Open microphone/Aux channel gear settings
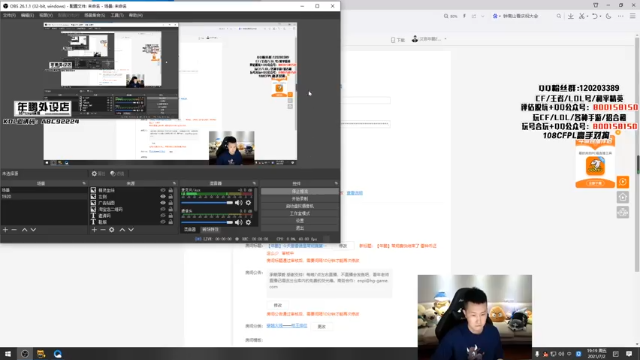Screen dimensions: 640x360 tap(248, 202)
